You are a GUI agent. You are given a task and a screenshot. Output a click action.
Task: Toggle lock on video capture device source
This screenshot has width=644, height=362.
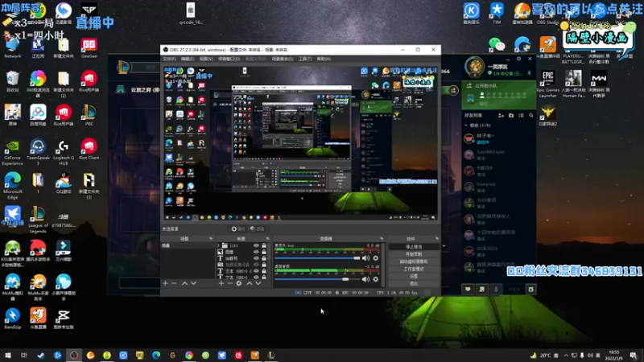tap(264, 265)
